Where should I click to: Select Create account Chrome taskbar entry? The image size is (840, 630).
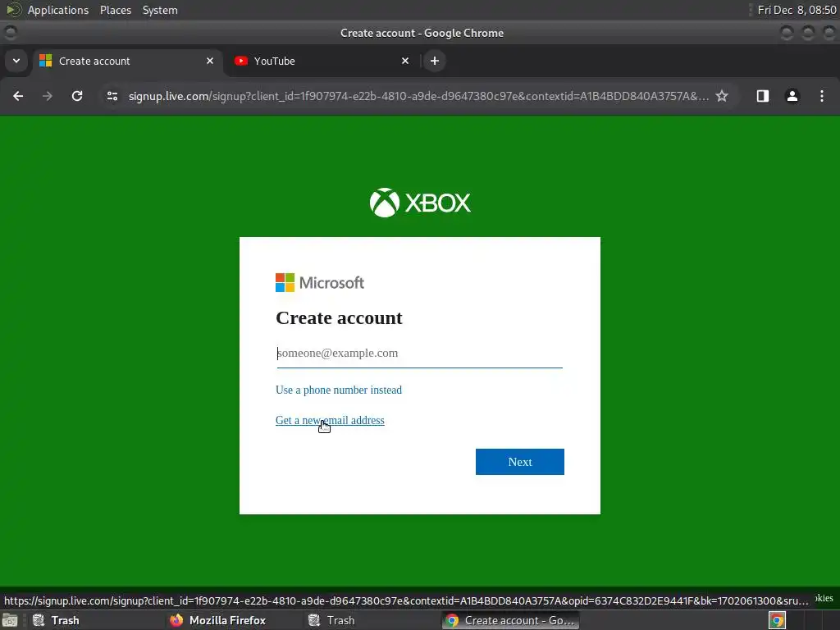pyautogui.click(x=510, y=620)
